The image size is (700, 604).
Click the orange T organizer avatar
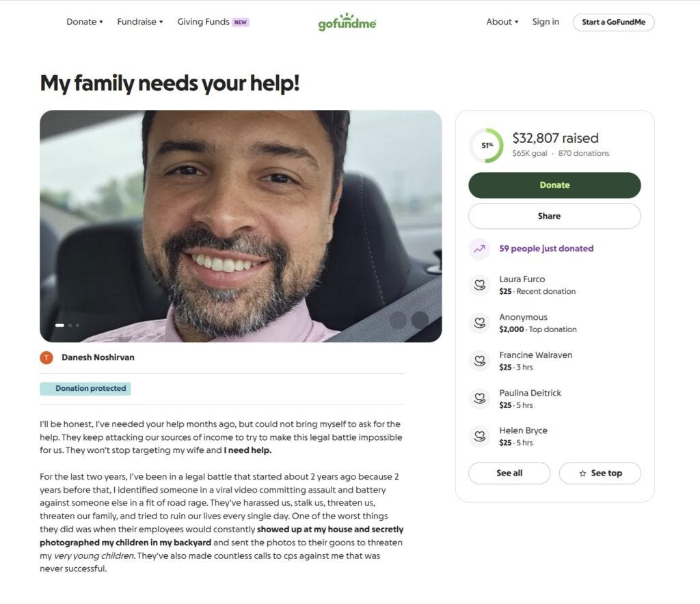(x=46, y=357)
